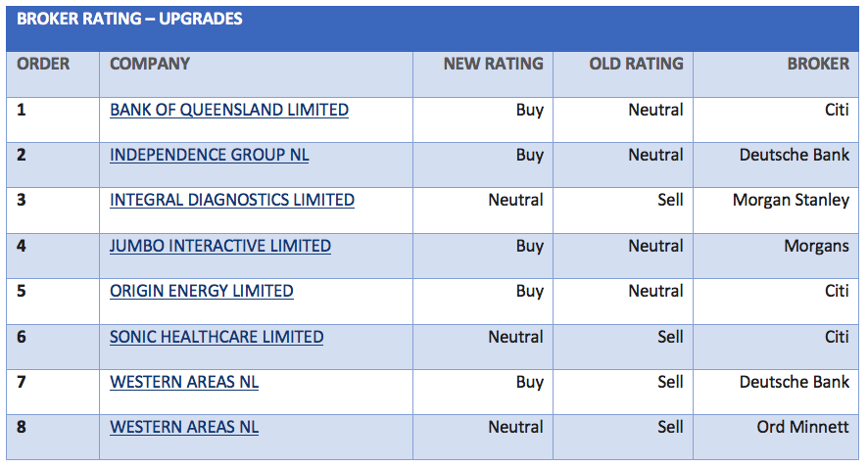The image size is (868, 467).
Task: Click the Ord Minnett broker cell
Action: pos(802,427)
